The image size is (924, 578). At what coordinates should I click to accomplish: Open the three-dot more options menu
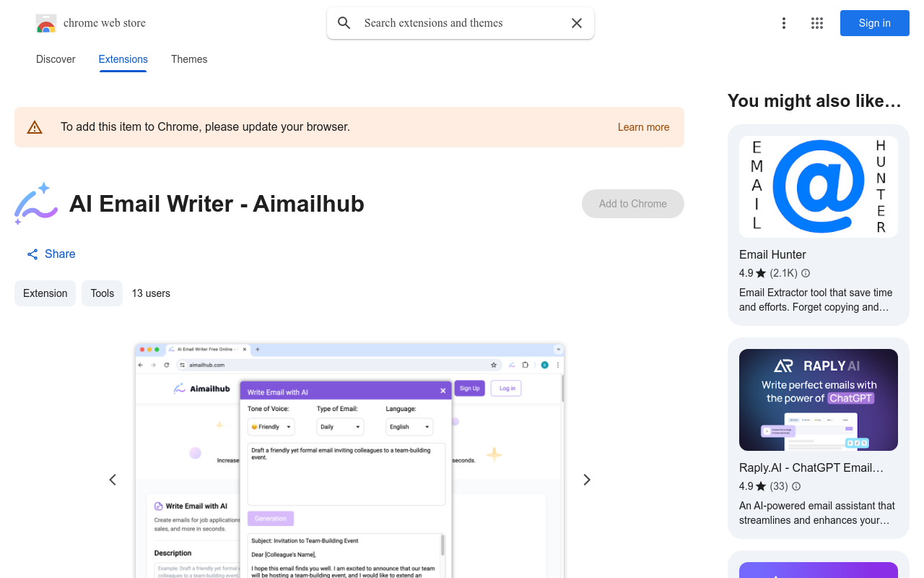784,23
